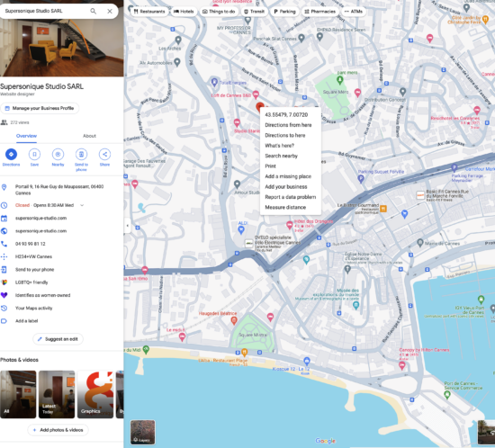Click the clock icon beside Closed hours
495x448 pixels.
pos(4,205)
